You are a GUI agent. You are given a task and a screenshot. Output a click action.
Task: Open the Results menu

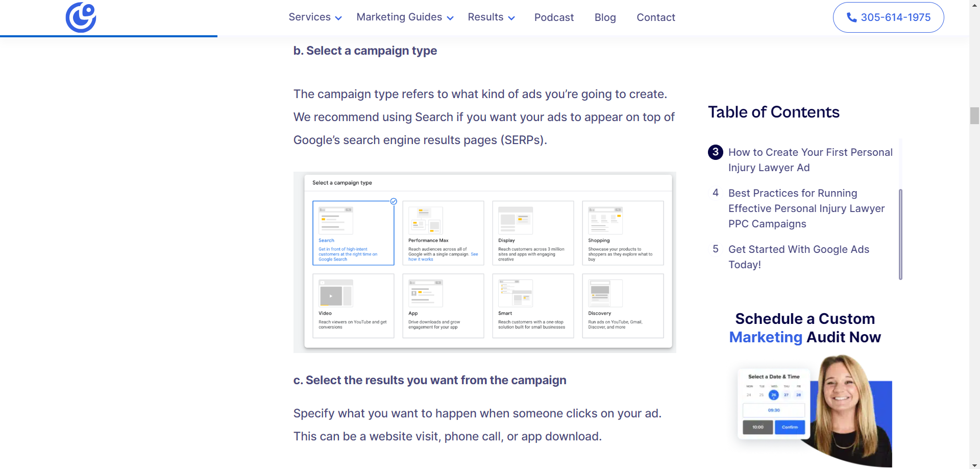click(x=485, y=17)
